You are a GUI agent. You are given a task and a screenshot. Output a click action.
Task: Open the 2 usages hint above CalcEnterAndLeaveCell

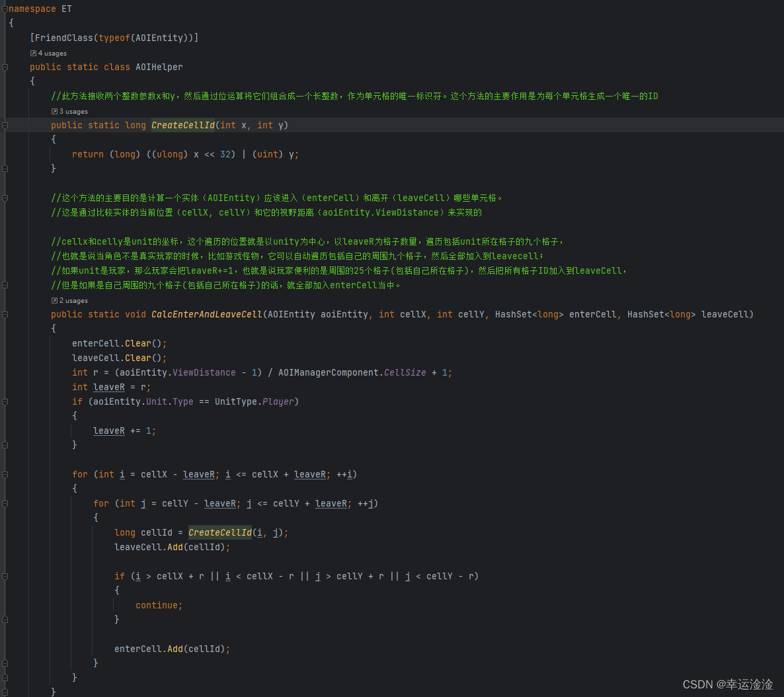(69, 300)
